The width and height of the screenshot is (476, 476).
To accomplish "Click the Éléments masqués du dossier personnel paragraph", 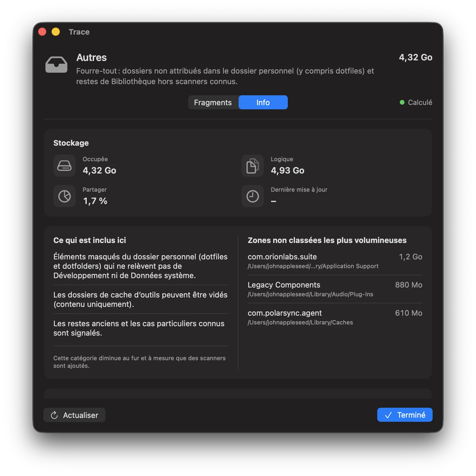I will point(140,266).
